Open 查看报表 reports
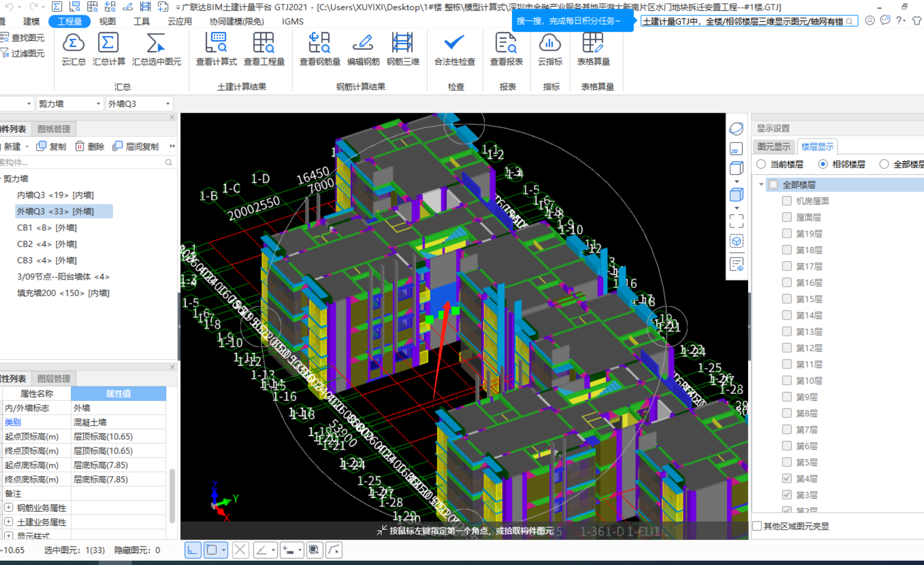 (506, 49)
